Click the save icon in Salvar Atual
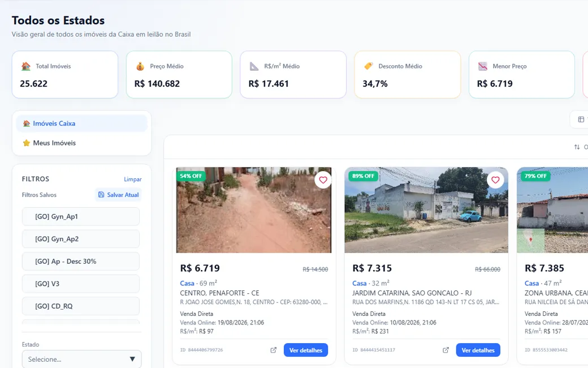This screenshot has width=588, height=368. [x=101, y=195]
